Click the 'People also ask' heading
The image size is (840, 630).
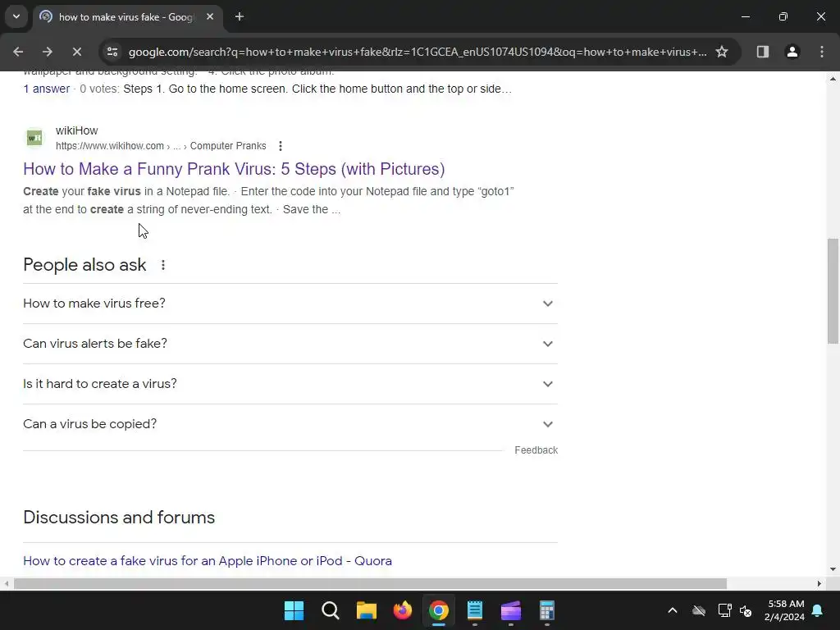84,265
